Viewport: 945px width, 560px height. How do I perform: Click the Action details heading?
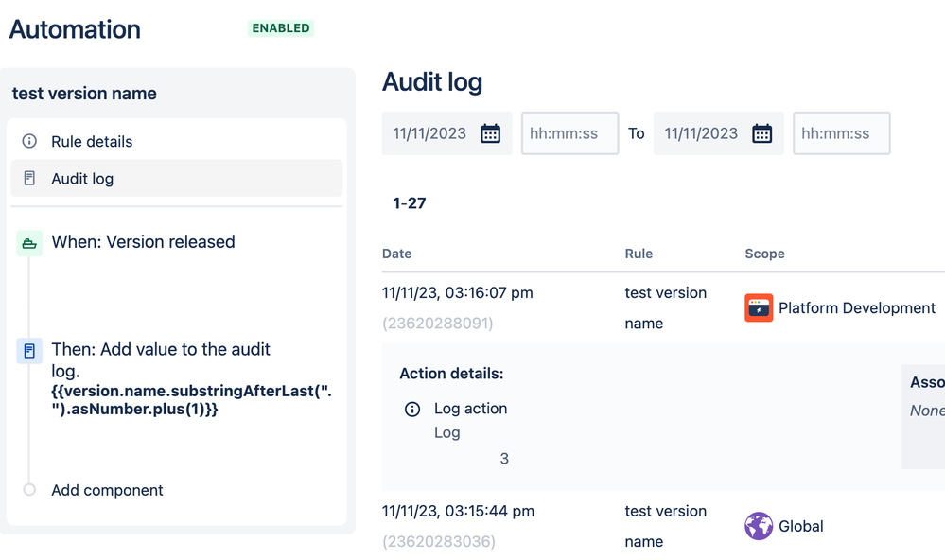pyautogui.click(x=451, y=374)
